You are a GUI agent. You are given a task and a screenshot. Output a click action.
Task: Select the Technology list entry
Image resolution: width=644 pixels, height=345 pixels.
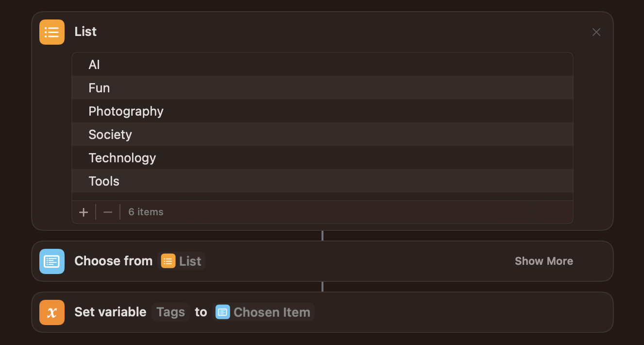[122, 158]
